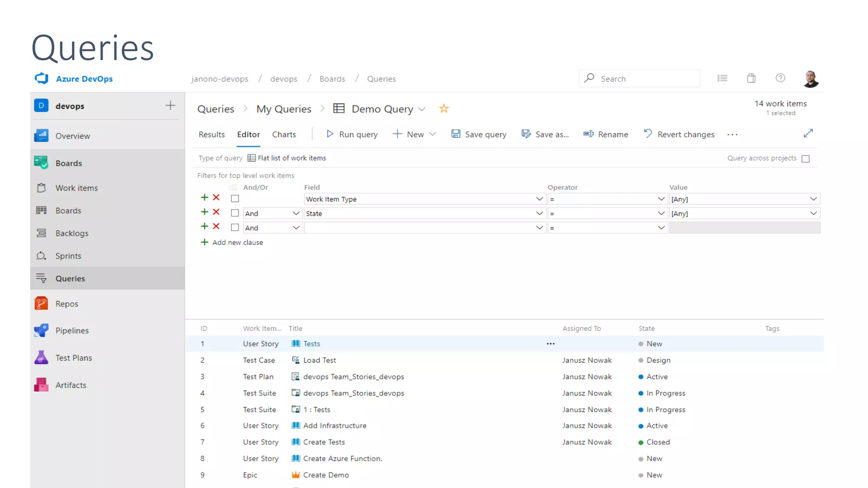868x488 pixels.
Task: Switch to the Charts tab
Action: click(284, 134)
